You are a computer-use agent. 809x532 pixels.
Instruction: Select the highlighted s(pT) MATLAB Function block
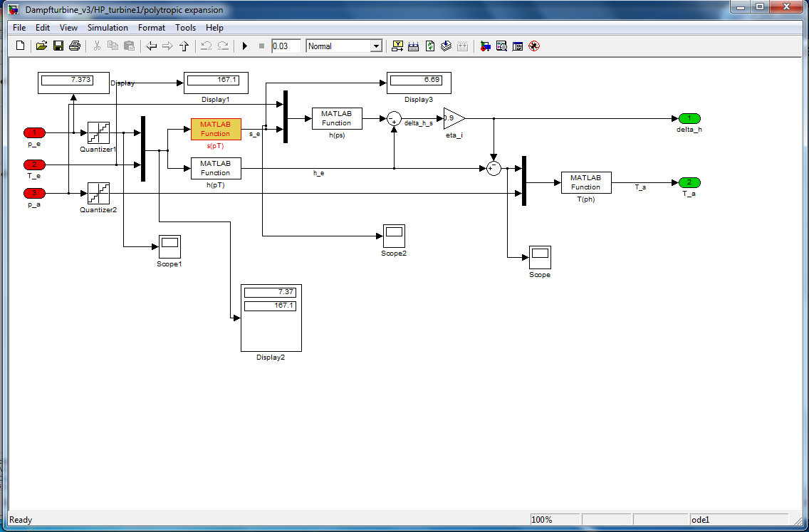click(216, 129)
